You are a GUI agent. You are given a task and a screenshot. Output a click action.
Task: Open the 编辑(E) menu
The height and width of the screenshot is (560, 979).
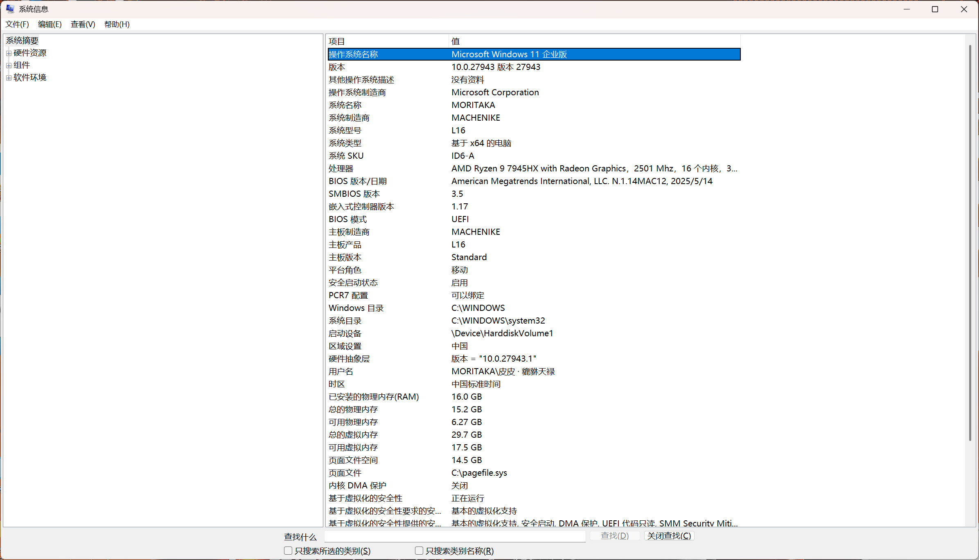pos(50,24)
